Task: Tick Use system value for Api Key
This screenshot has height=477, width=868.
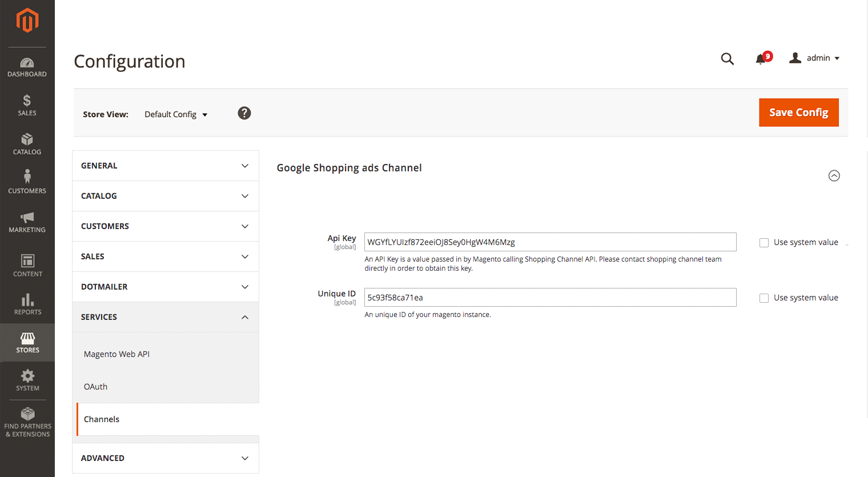Action: pyautogui.click(x=764, y=243)
